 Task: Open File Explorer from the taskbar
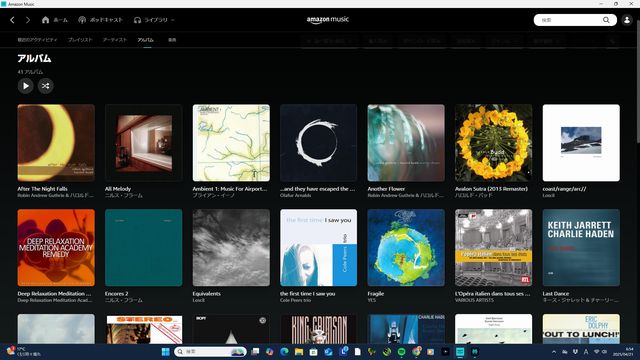point(299,352)
